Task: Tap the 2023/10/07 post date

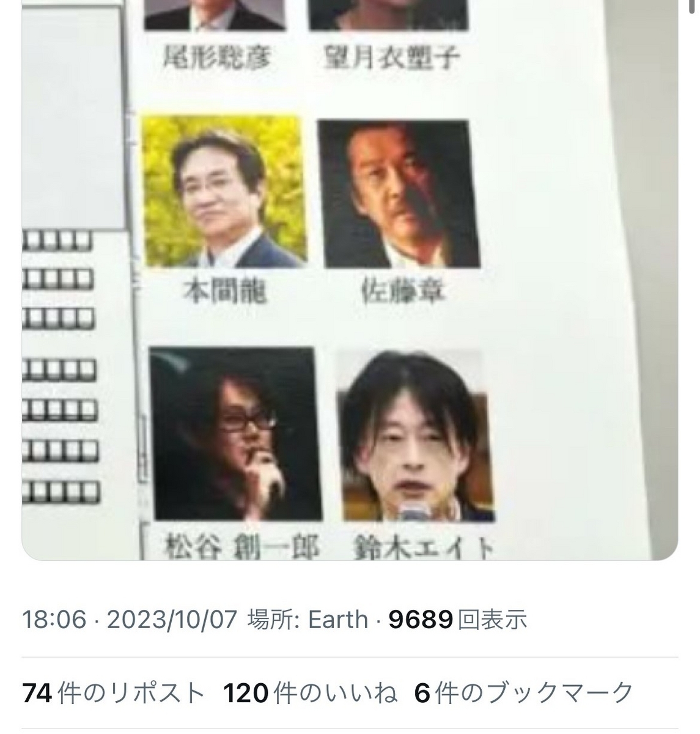Action: coord(172,620)
